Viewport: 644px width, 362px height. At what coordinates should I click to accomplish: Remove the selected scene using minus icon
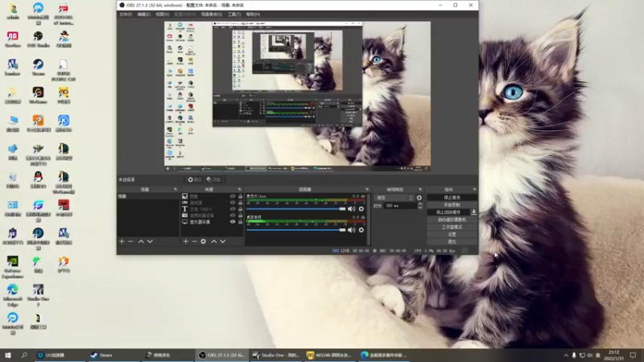(x=130, y=241)
